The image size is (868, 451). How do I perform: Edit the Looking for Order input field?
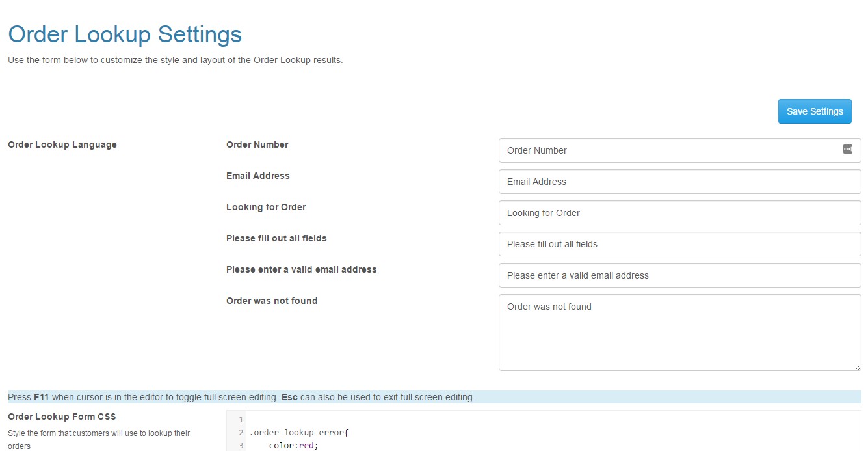click(679, 213)
